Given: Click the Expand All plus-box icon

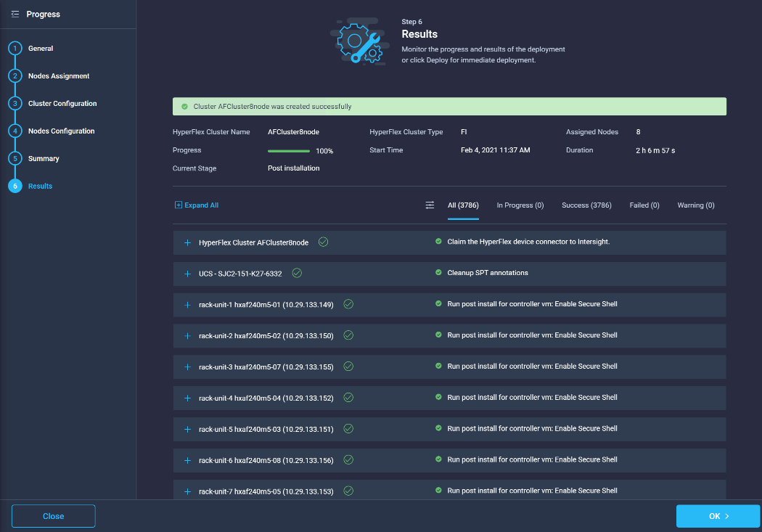Looking at the screenshot, I should pos(179,205).
